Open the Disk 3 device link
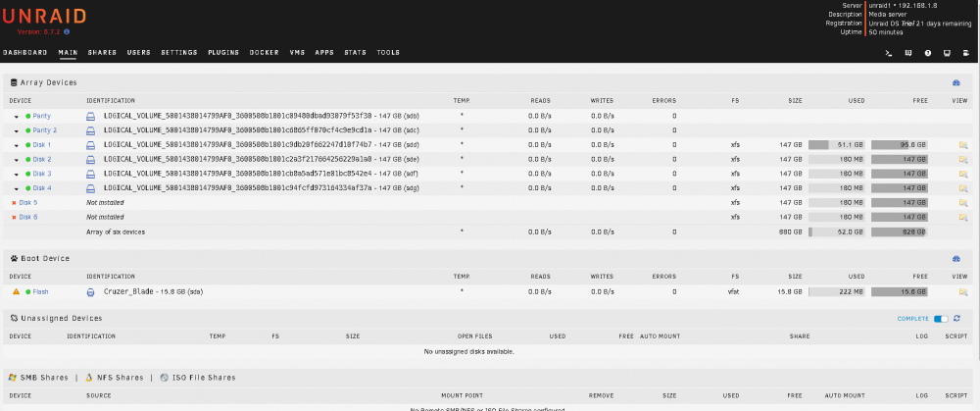 point(42,174)
